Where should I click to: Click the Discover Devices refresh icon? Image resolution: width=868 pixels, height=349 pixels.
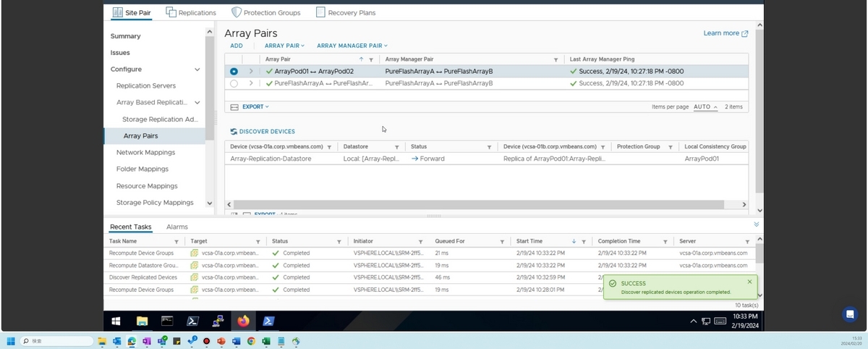[x=233, y=132]
